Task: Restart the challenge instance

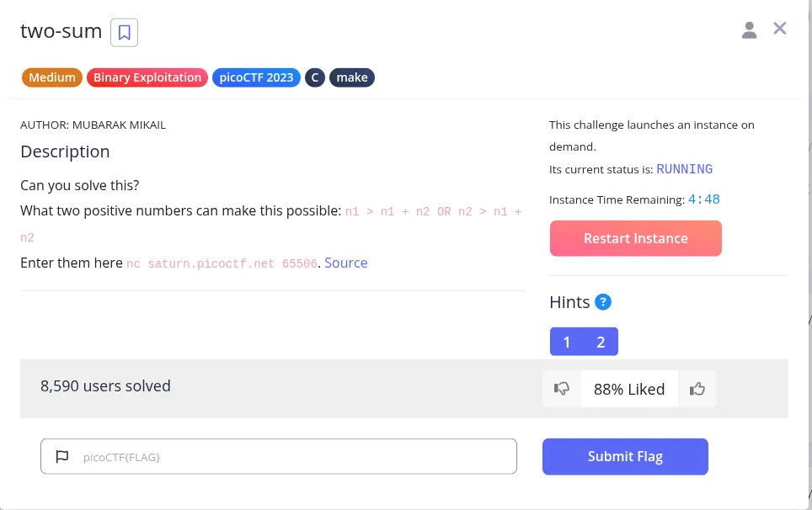Action: [x=635, y=238]
